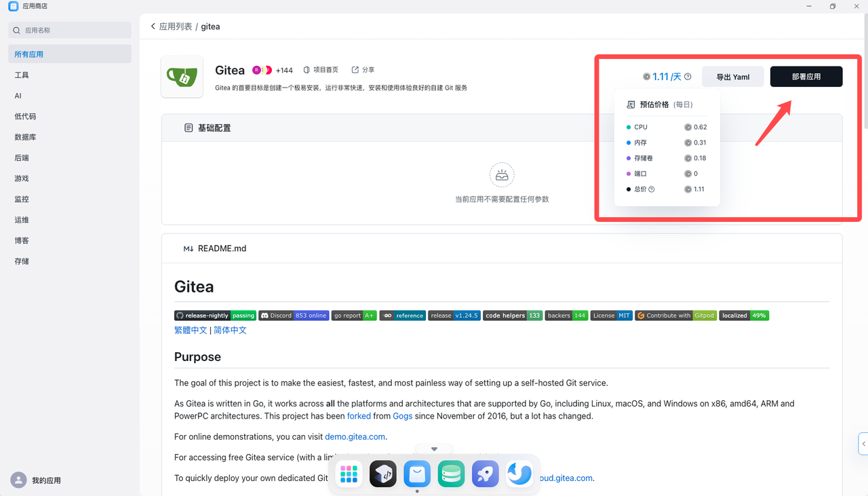Open the Gogs link in README
The width and height of the screenshot is (868, 496).
403,416
